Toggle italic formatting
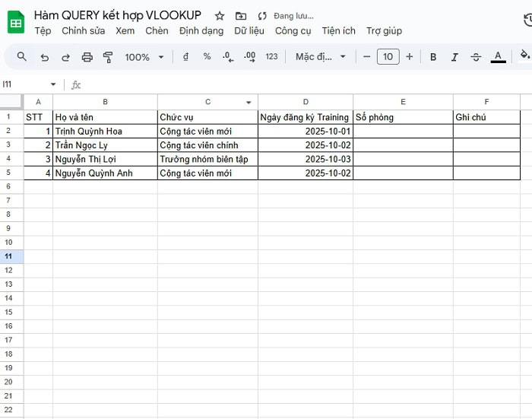 [454, 57]
